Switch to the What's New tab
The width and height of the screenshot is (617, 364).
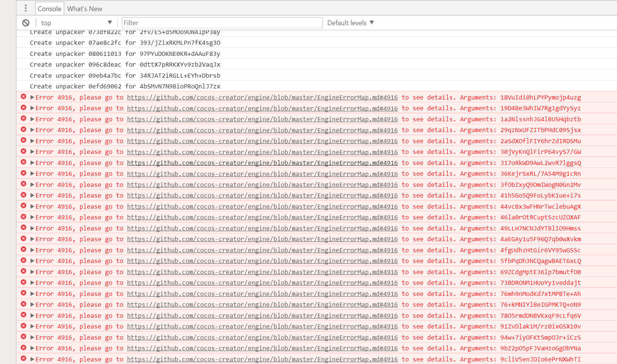coord(85,9)
